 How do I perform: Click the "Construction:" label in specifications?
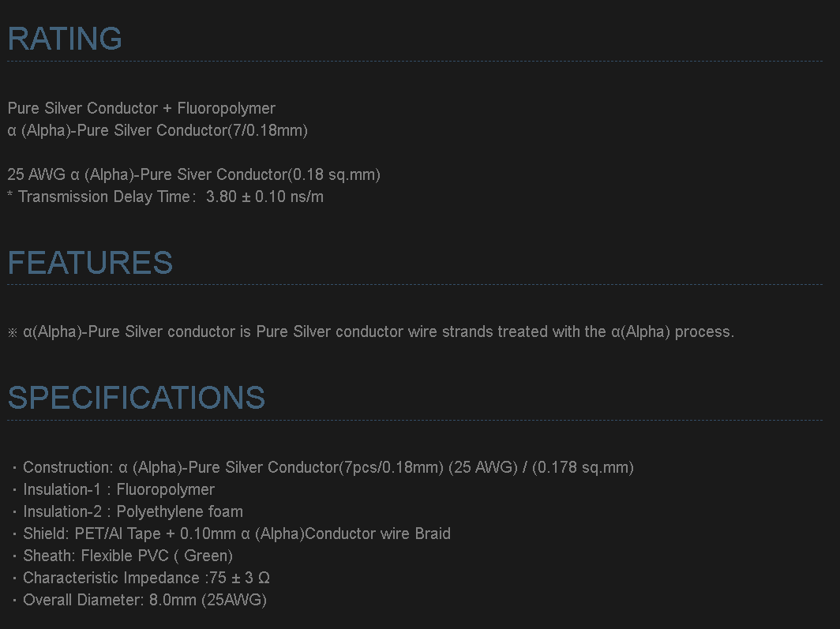tap(68, 467)
